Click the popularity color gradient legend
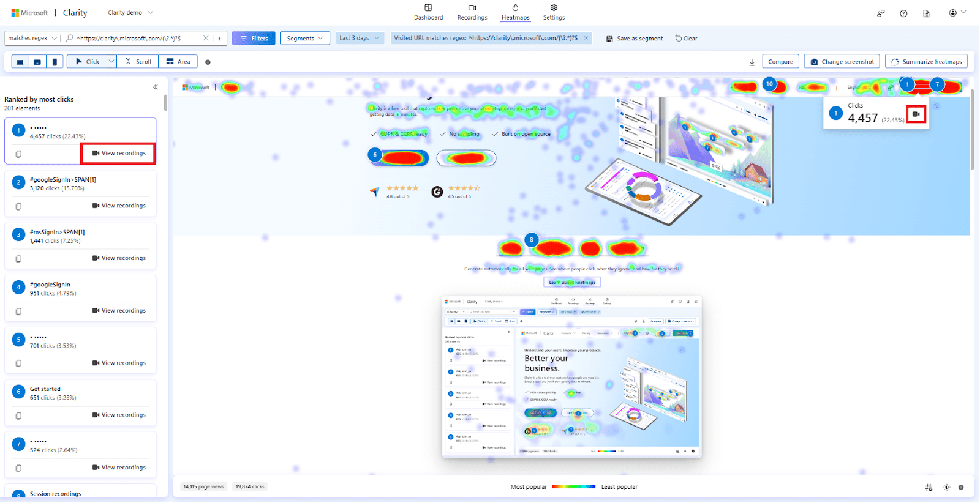This screenshot has width=980, height=503. coord(574,487)
